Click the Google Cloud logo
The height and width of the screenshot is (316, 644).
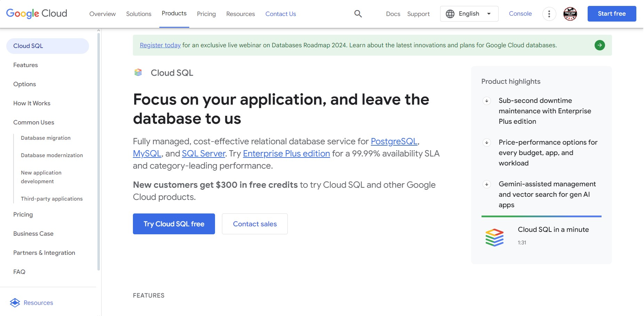(x=37, y=14)
